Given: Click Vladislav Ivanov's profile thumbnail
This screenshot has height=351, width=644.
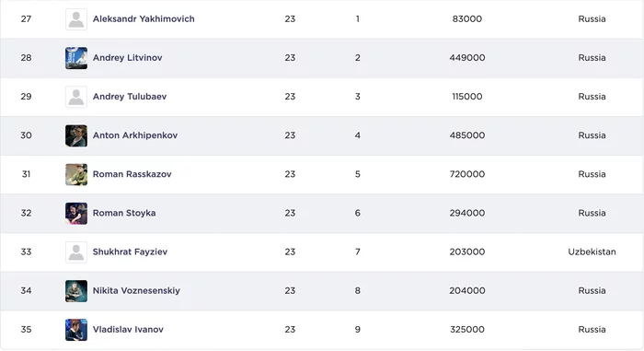Looking at the screenshot, I should [x=76, y=330].
